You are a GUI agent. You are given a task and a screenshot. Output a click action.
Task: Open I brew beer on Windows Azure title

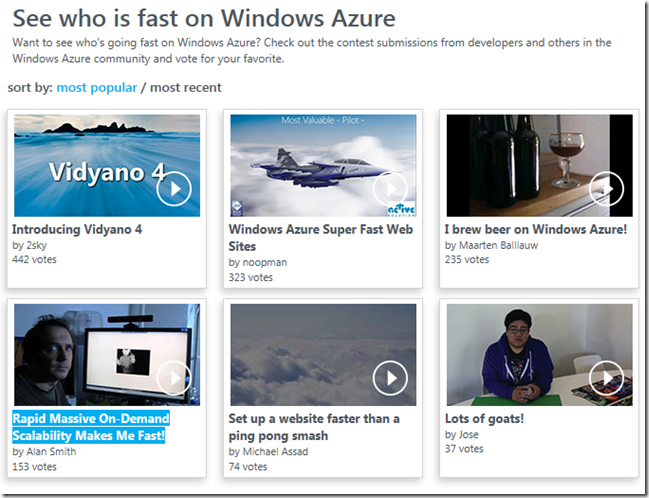coord(536,229)
